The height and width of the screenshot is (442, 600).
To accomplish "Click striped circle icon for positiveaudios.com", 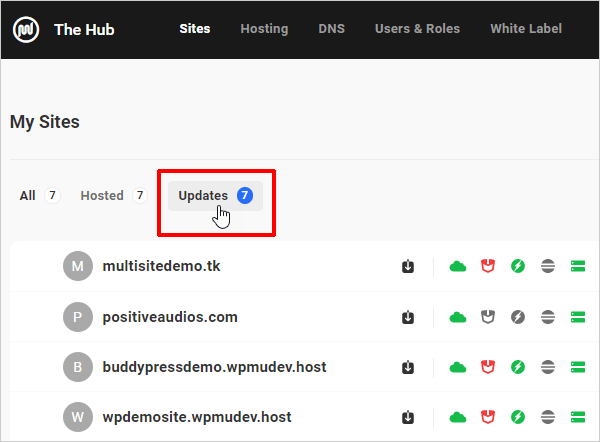I will pos(548,317).
